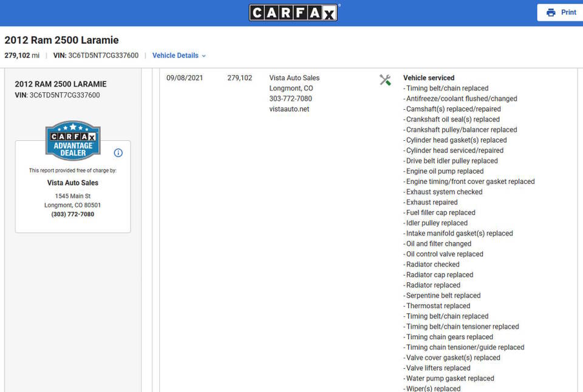Select Radiator cap replaced entry
Viewport: 583px width, 392px height.
click(x=438, y=275)
